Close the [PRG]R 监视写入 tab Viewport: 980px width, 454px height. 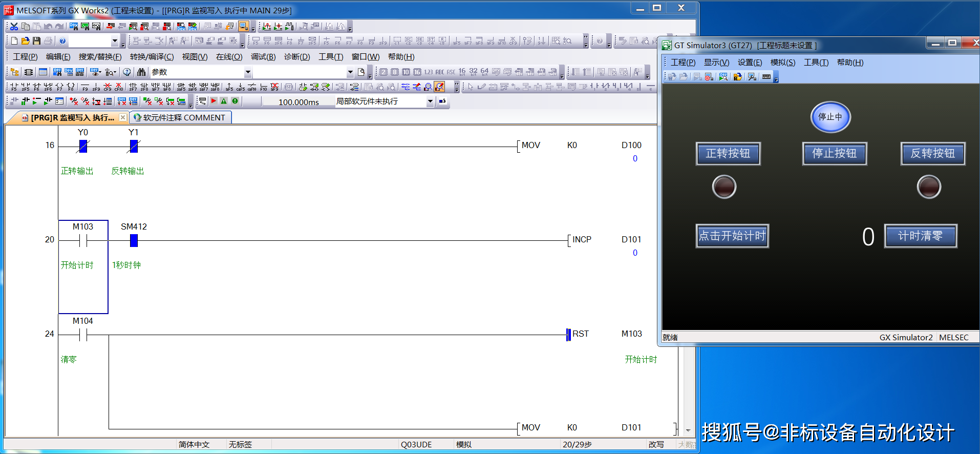click(123, 117)
